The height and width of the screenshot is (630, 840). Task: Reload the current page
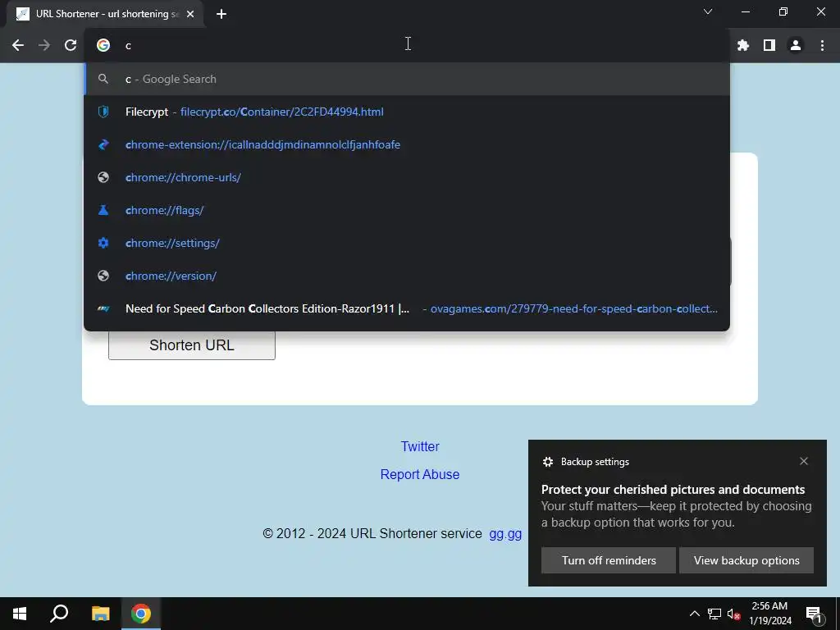click(x=71, y=46)
